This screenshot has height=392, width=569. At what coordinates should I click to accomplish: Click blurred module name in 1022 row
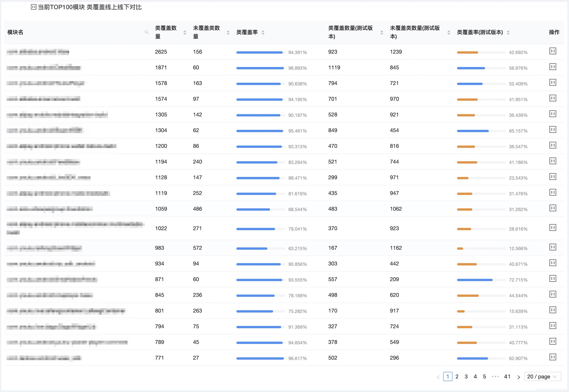pyautogui.click(x=75, y=228)
